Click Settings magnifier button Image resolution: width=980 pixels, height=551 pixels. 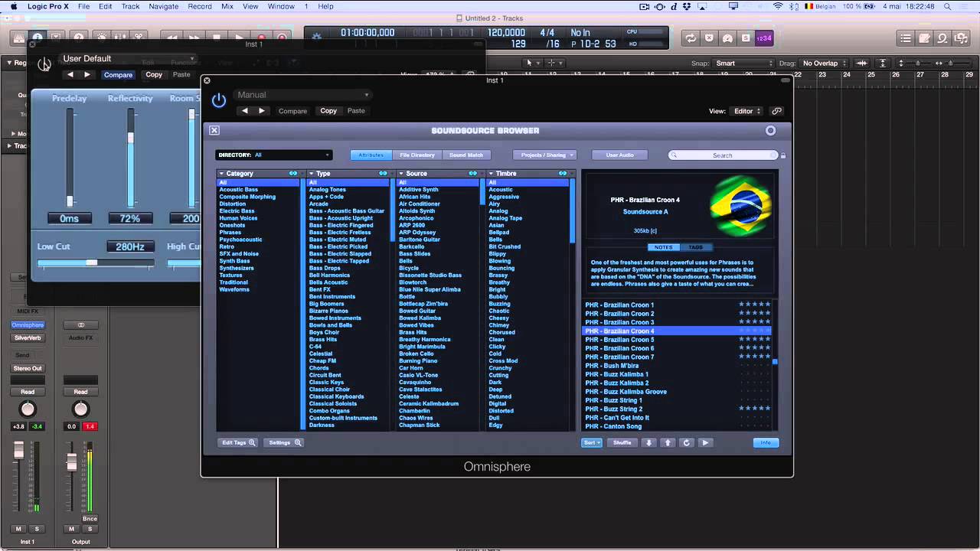tap(285, 442)
